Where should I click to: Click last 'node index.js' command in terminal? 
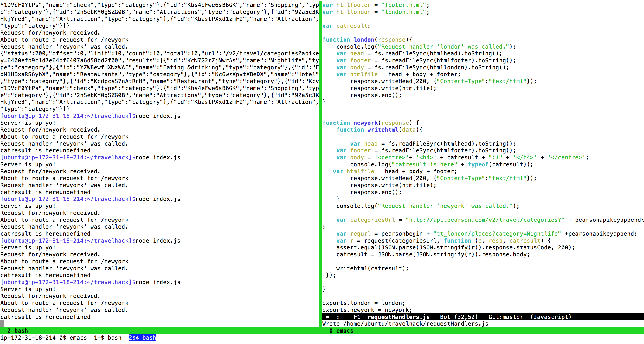pyautogui.click(x=158, y=282)
